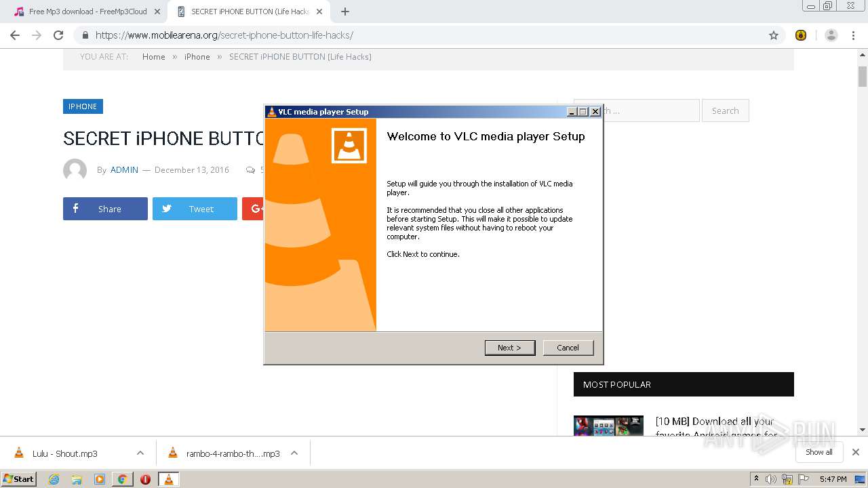Click the IPHONE category tag
The width and height of the screenshot is (868, 488).
pyautogui.click(x=83, y=106)
